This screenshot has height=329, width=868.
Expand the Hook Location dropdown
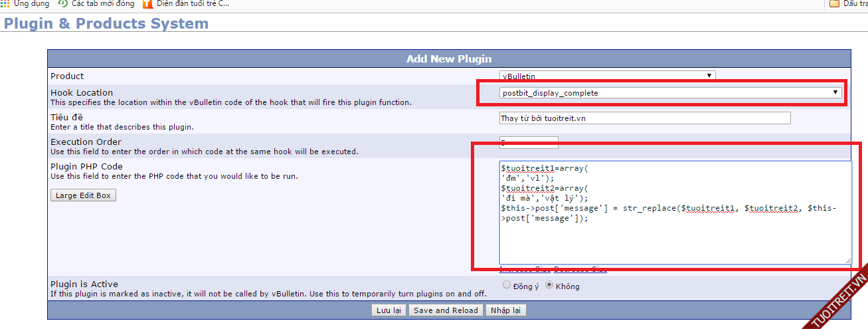(671, 93)
